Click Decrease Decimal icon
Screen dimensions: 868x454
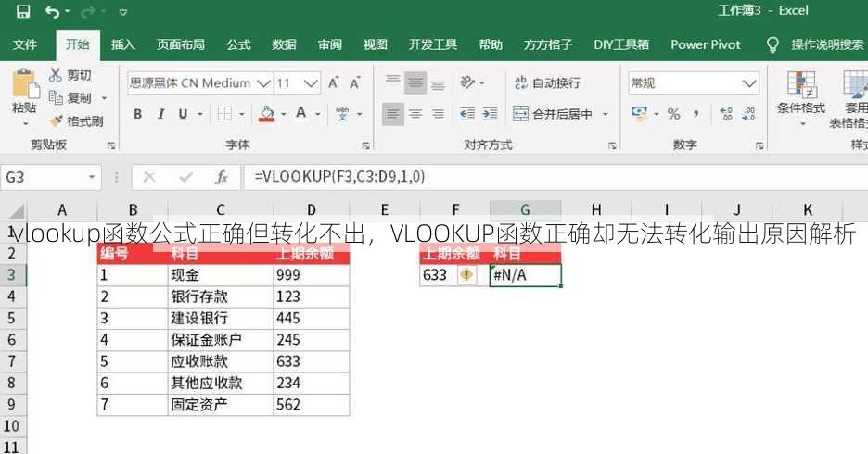(748, 114)
